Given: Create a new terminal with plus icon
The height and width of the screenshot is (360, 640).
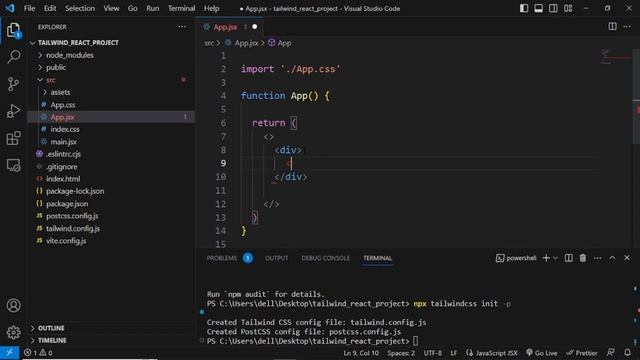Looking at the screenshot, I should [546, 258].
